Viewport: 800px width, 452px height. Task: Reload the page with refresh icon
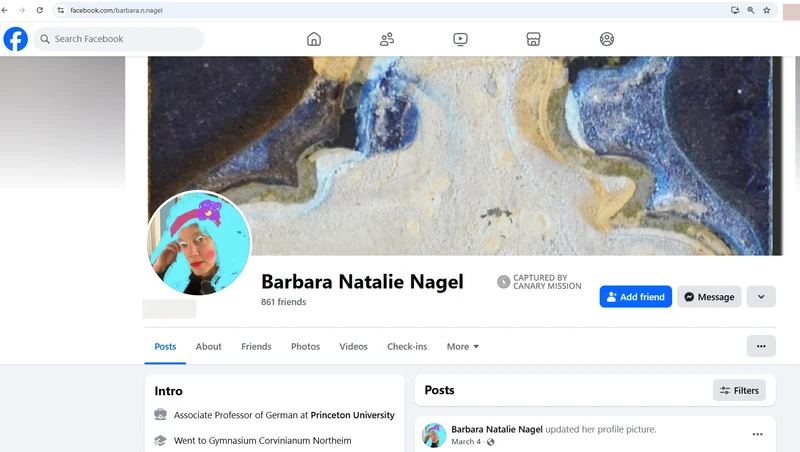[39, 10]
